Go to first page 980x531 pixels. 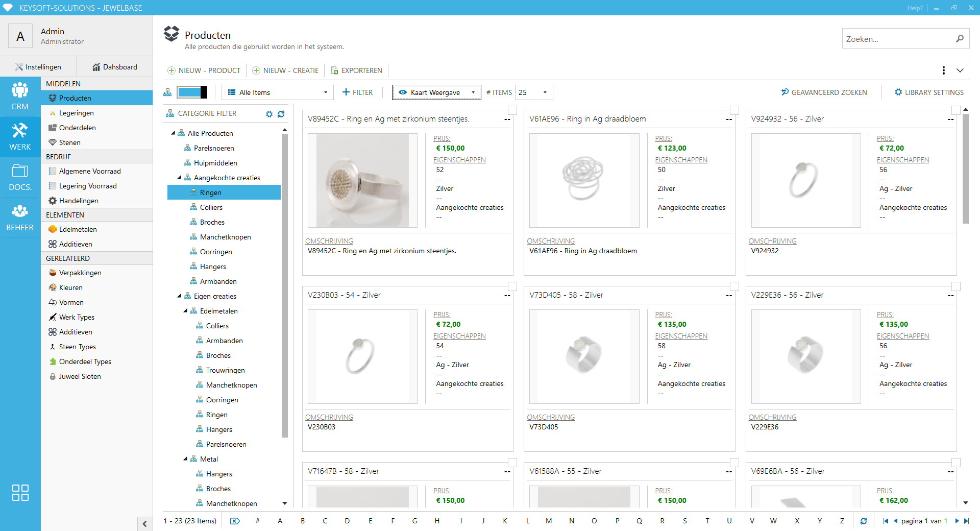[886, 521]
